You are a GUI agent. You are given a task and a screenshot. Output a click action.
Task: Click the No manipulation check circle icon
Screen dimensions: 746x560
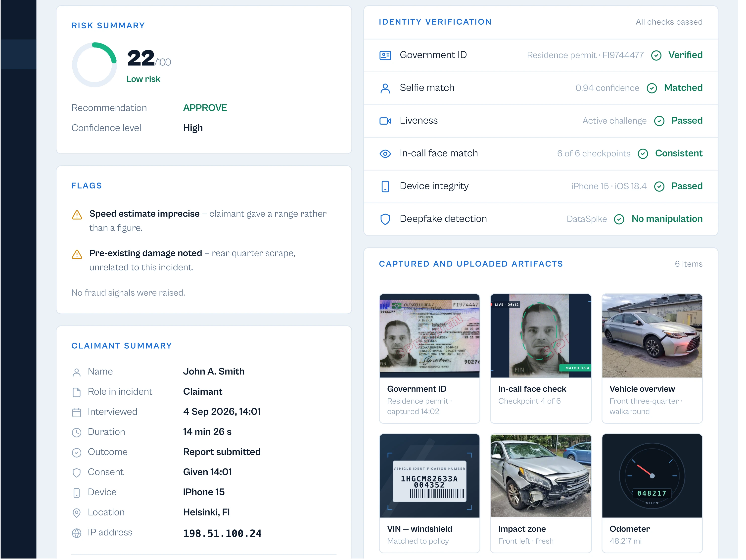(x=619, y=220)
